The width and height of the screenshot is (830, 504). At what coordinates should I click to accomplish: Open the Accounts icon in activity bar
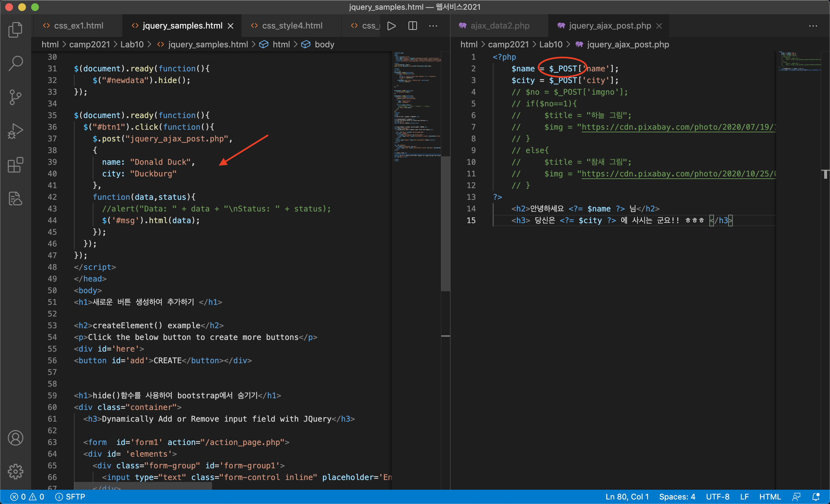(x=16, y=438)
